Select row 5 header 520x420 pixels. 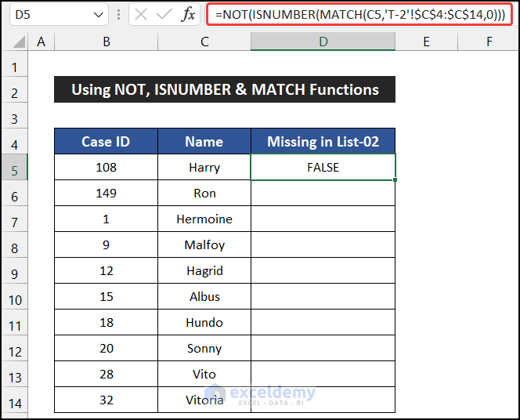(x=14, y=167)
